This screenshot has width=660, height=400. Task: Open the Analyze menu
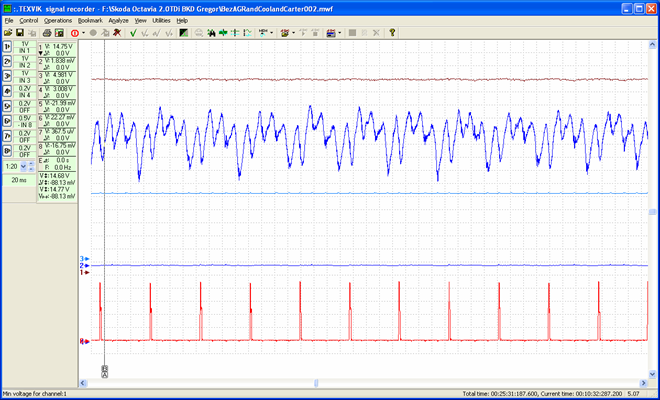118,20
